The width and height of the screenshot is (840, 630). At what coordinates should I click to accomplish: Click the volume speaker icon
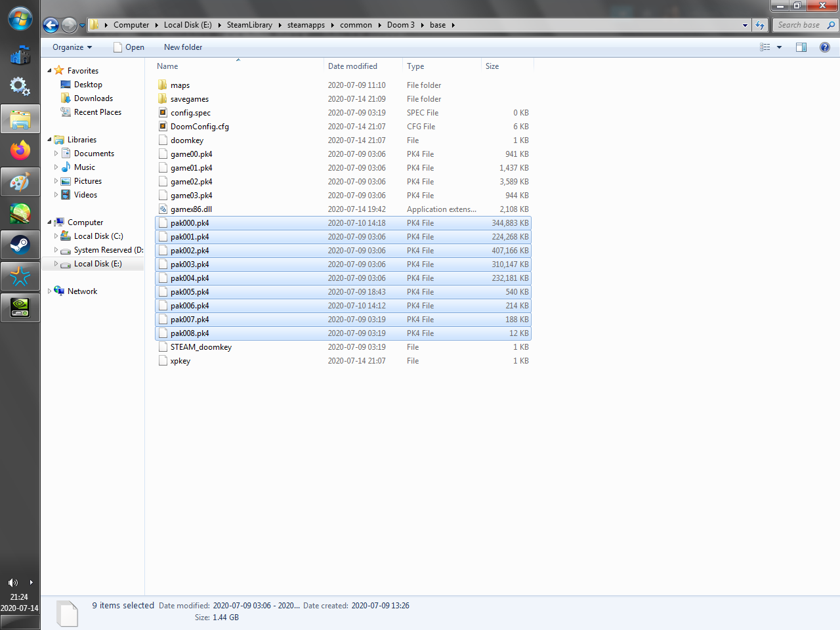[12, 583]
